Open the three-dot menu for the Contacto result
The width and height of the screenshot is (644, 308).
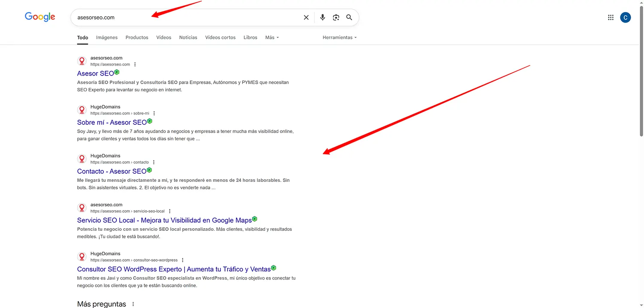153,162
